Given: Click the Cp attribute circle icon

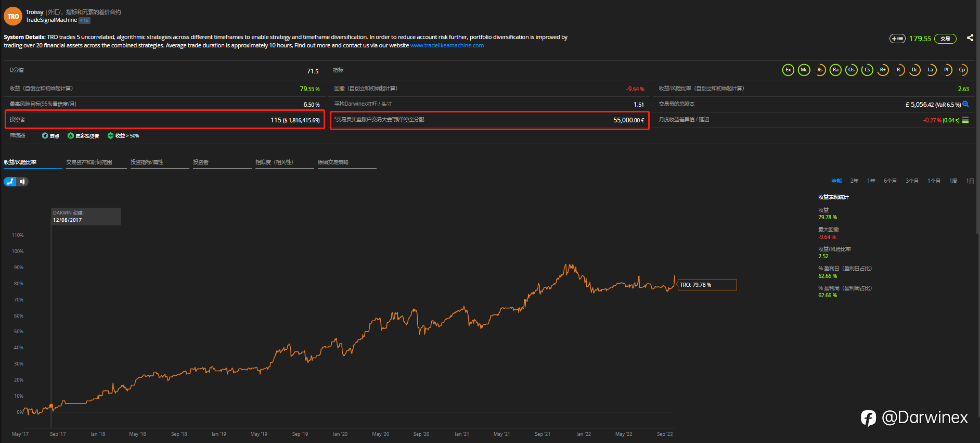Looking at the screenshot, I should point(962,70).
